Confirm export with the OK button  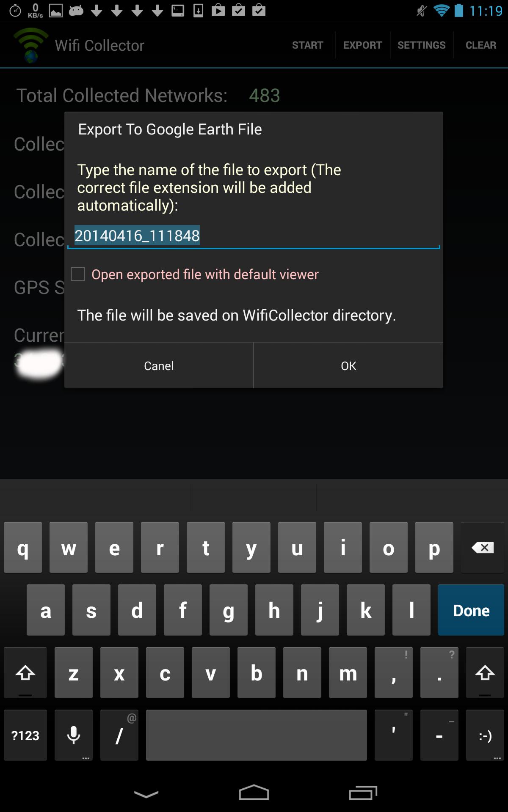click(x=348, y=366)
